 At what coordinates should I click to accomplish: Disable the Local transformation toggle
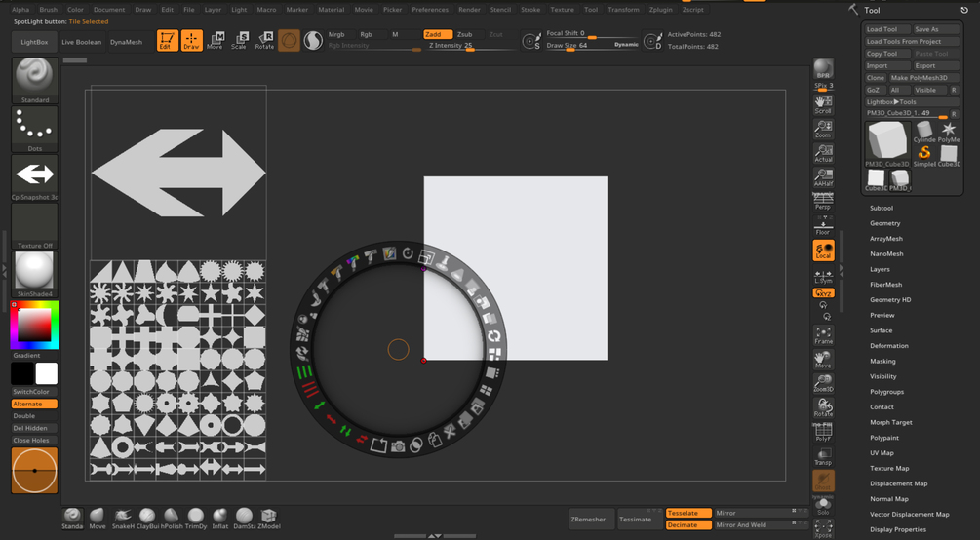click(x=823, y=251)
